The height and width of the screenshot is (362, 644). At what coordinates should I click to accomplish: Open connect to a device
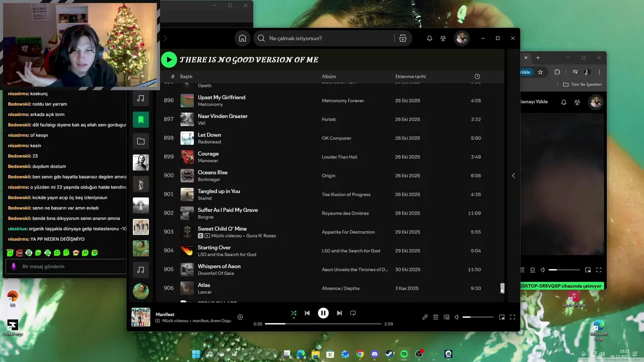click(x=446, y=317)
